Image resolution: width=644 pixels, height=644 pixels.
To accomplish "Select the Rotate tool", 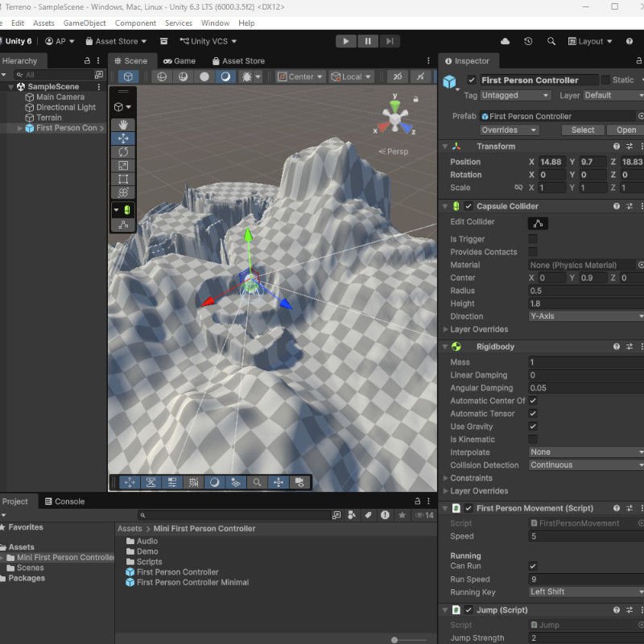I will [123, 152].
